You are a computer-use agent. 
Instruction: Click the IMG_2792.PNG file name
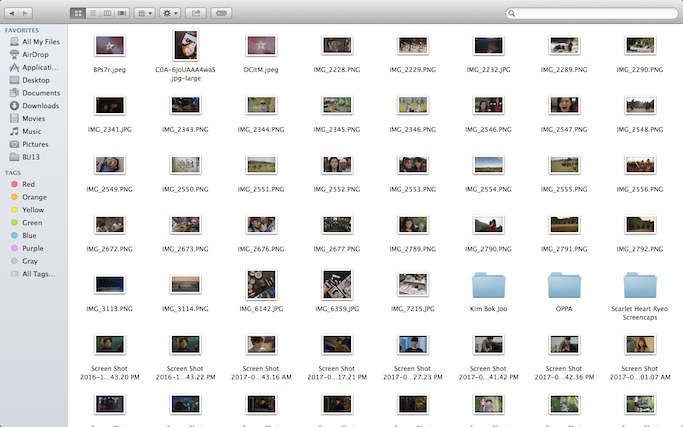click(x=640, y=249)
